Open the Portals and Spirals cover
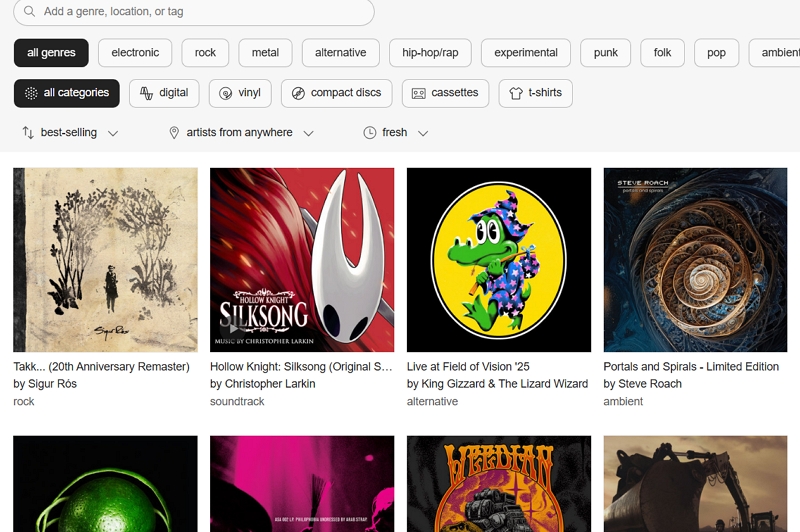The height and width of the screenshot is (532, 800). point(695,260)
